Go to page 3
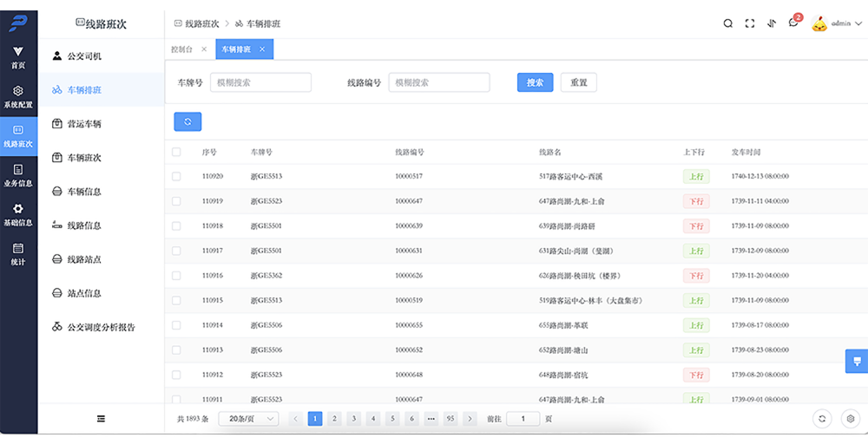 click(x=353, y=419)
